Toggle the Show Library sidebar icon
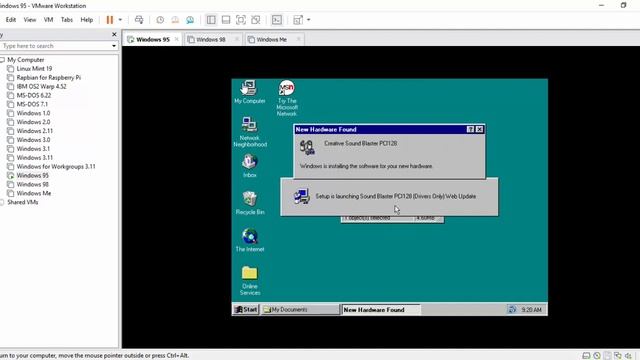This screenshot has width=640, height=360. (211, 20)
